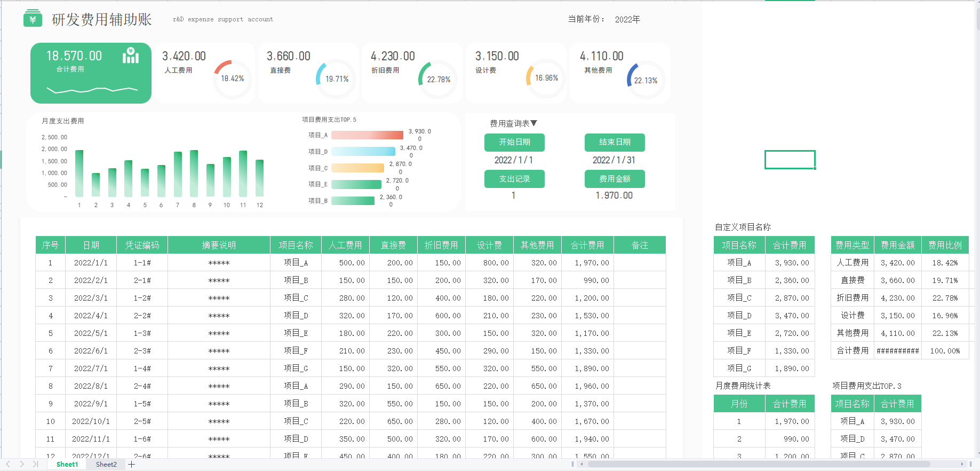The height and width of the screenshot is (471, 980).
Task: Click the 开始日期 button
Action: [x=514, y=142]
